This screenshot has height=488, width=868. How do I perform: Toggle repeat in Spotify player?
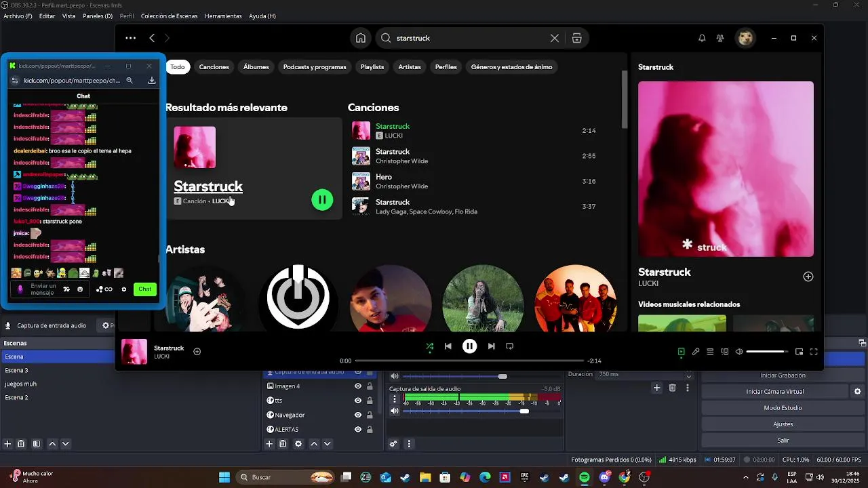pyautogui.click(x=509, y=346)
